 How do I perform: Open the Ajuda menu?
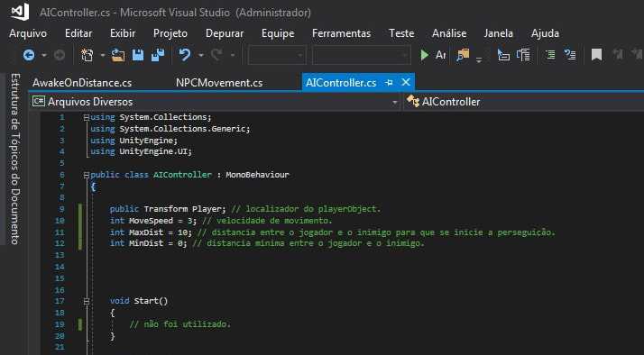(545, 33)
